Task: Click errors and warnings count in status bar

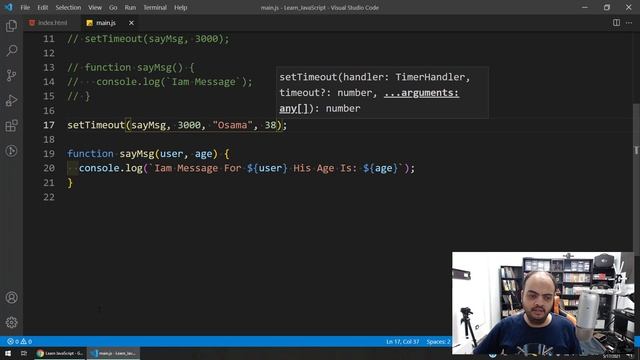Action: pyautogui.click(x=19, y=341)
